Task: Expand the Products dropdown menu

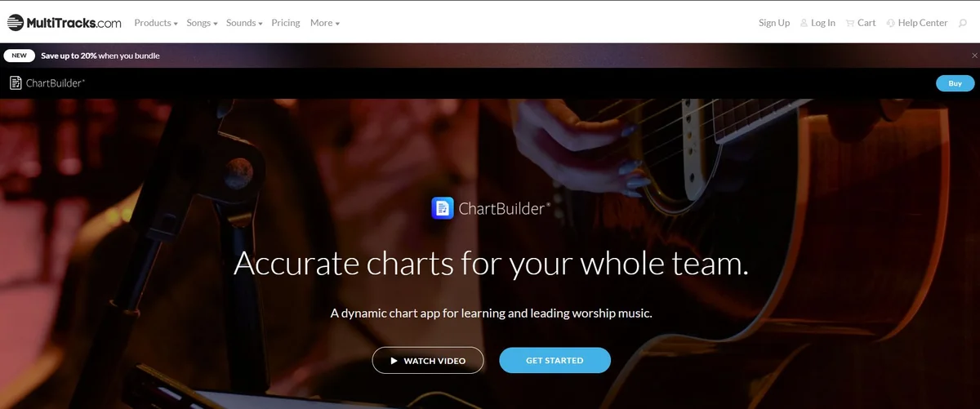Action: click(x=156, y=23)
